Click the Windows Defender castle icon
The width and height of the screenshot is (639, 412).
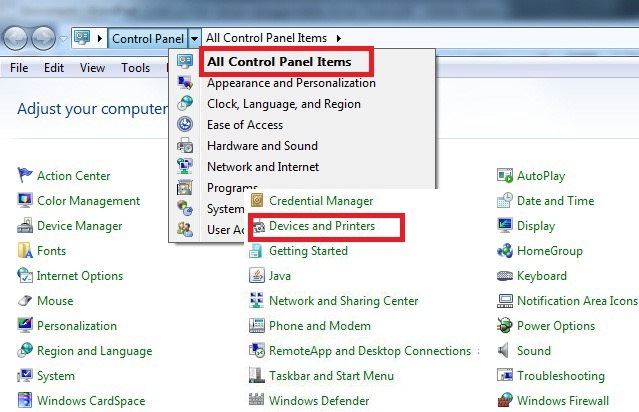tap(257, 399)
